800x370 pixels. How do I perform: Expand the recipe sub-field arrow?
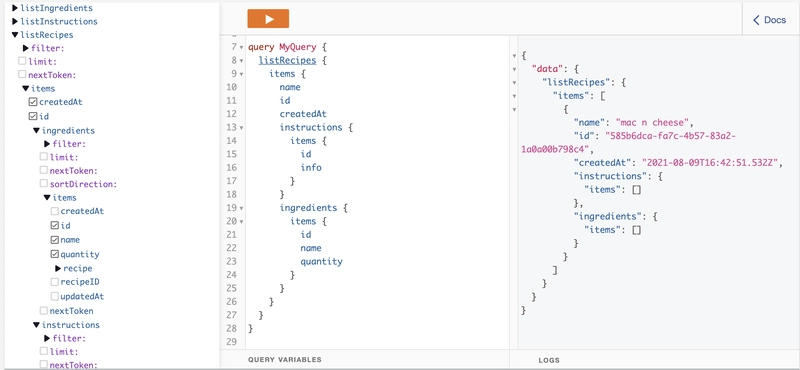[x=58, y=268]
